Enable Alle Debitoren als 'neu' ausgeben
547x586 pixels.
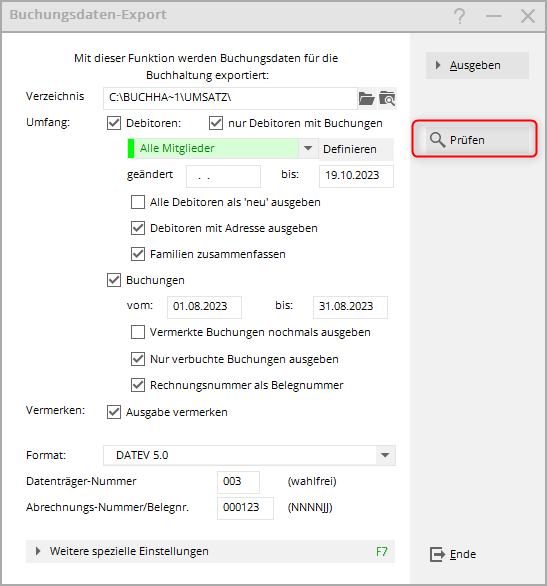138,202
